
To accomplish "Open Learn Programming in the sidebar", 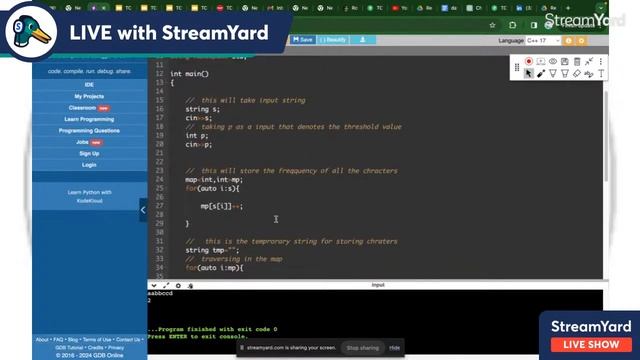I will click(x=89, y=119).
